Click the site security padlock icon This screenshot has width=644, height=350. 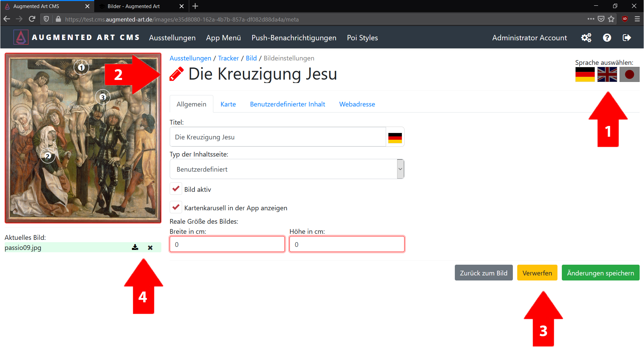(x=58, y=19)
